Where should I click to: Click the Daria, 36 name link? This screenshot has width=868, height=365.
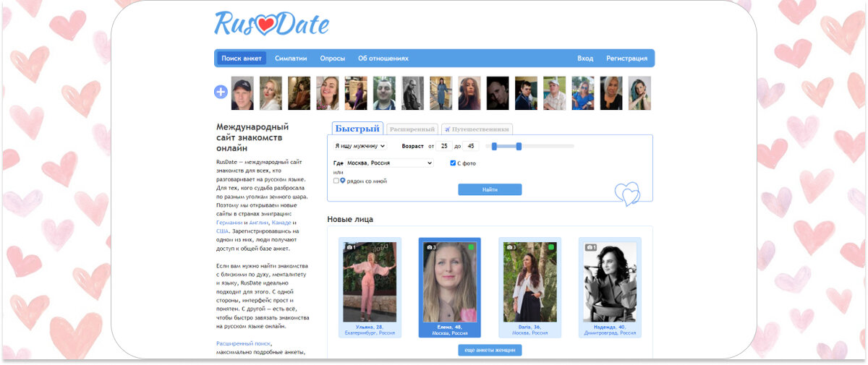[x=529, y=327]
